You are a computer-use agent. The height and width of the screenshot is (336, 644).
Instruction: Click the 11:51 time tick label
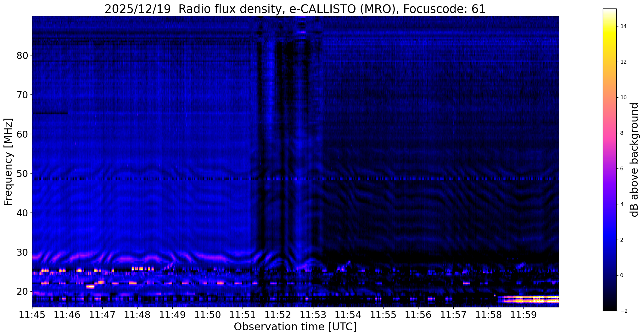point(243,315)
